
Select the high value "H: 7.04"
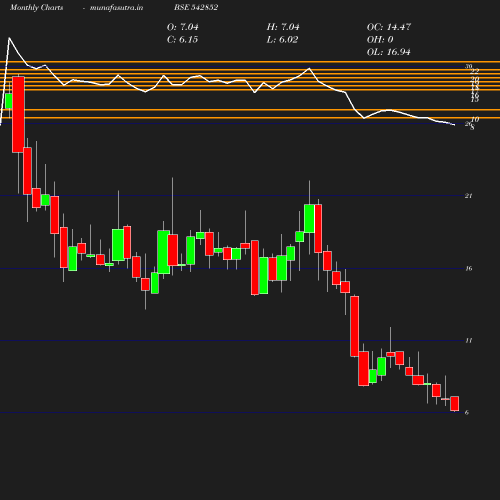283,27
